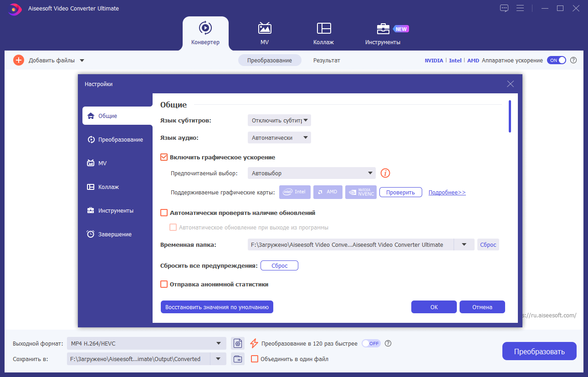Click Сброс for all warnings
The width and height of the screenshot is (588, 377).
[280, 265]
